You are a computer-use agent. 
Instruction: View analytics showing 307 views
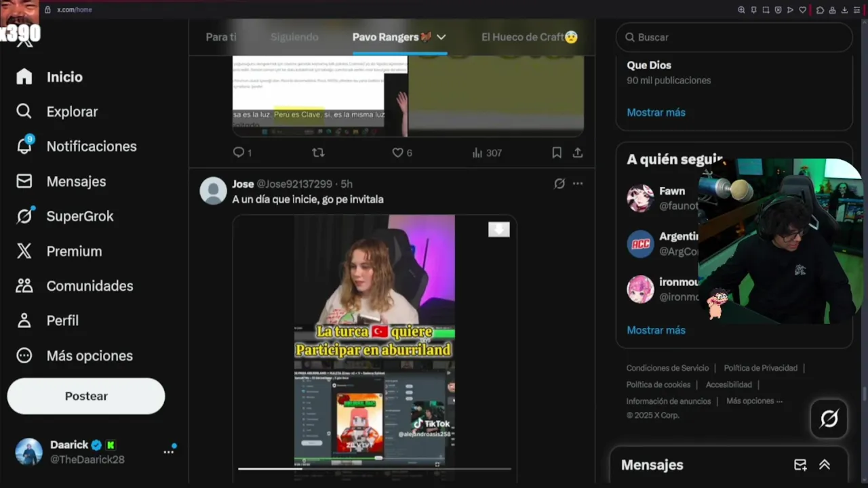click(487, 153)
